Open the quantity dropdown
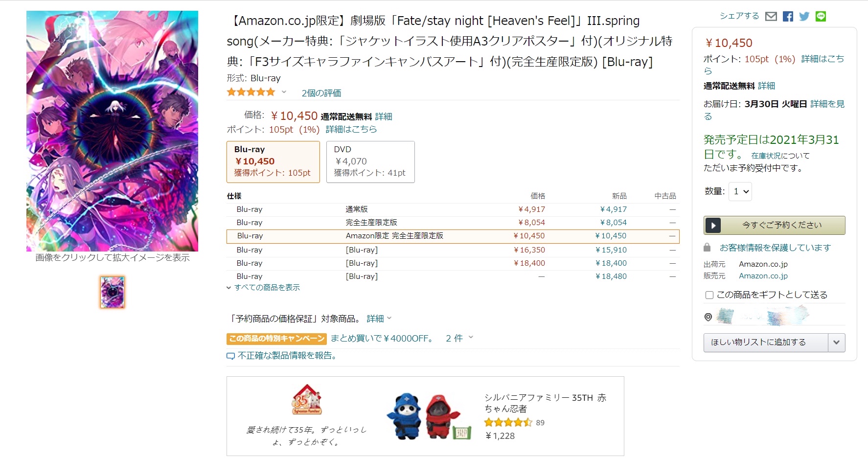This screenshot has height=458, width=868. [x=740, y=191]
